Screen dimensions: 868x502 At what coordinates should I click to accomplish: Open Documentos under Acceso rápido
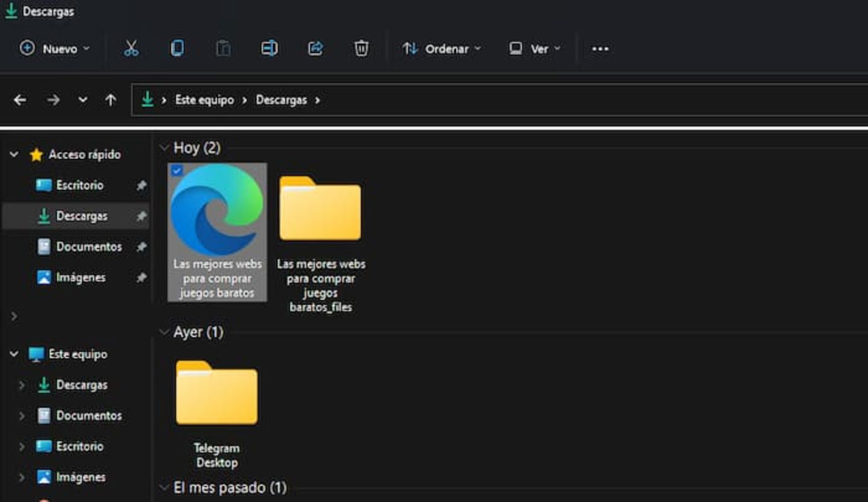89,247
